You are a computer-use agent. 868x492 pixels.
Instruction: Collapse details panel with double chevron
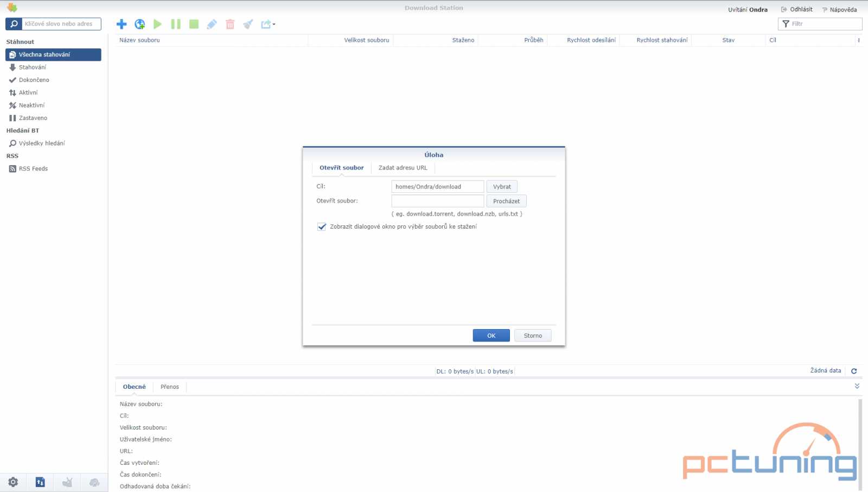coord(857,386)
